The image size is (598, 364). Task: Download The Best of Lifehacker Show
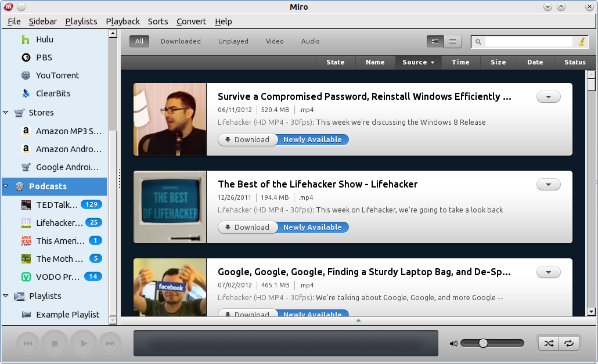(247, 227)
